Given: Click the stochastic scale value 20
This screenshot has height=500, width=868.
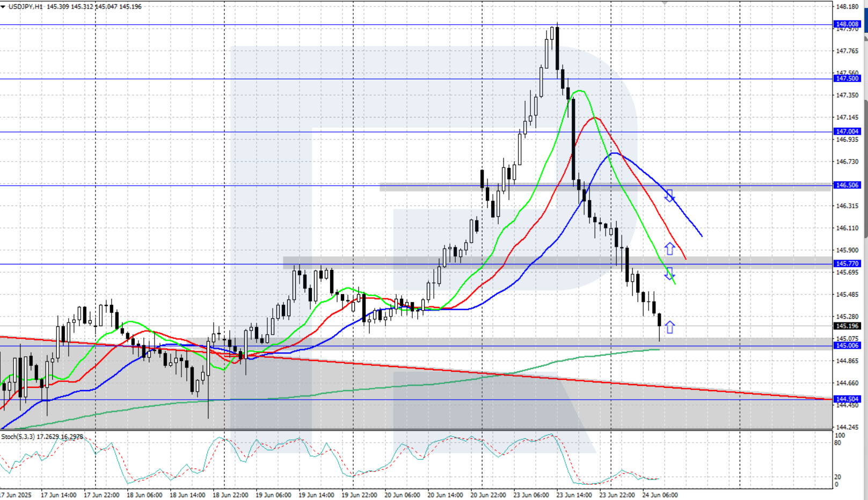Looking at the screenshot, I should click(838, 477).
